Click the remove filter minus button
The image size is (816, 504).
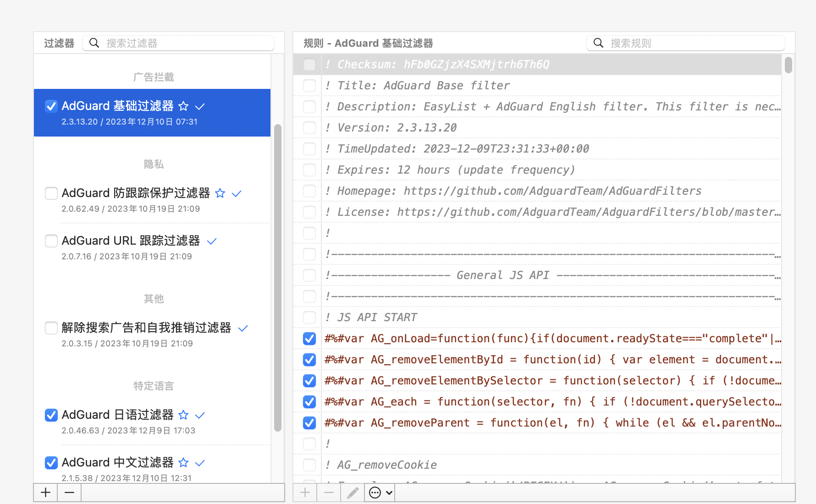(x=69, y=493)
